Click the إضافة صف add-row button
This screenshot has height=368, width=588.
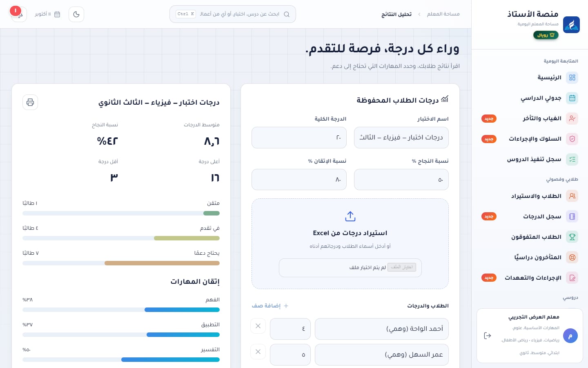pos(270,306)
